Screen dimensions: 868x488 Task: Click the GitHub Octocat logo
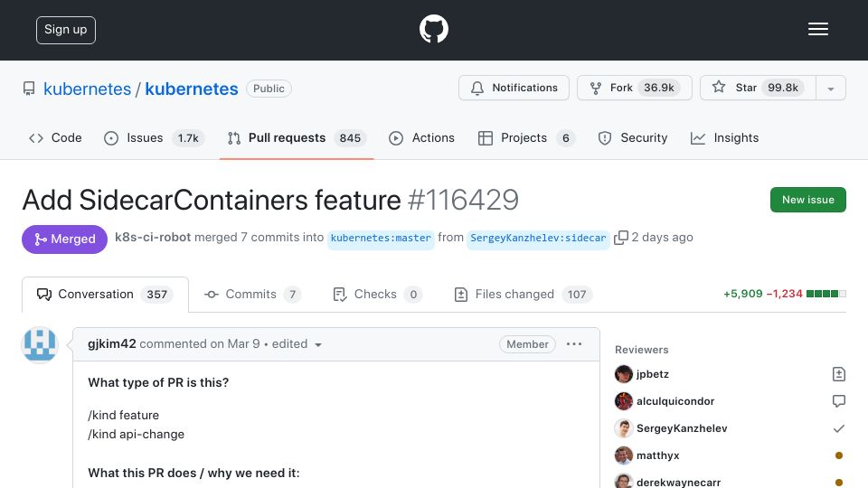[433, 29]
